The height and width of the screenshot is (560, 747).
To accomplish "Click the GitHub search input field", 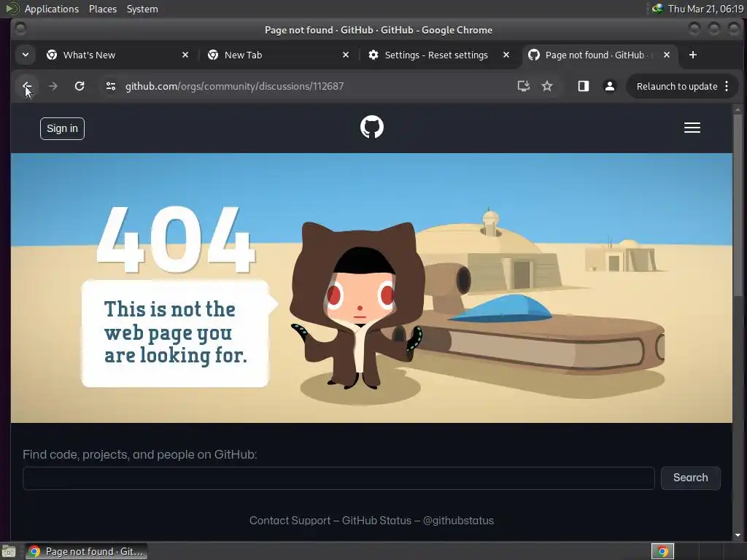I will [338, 478].
